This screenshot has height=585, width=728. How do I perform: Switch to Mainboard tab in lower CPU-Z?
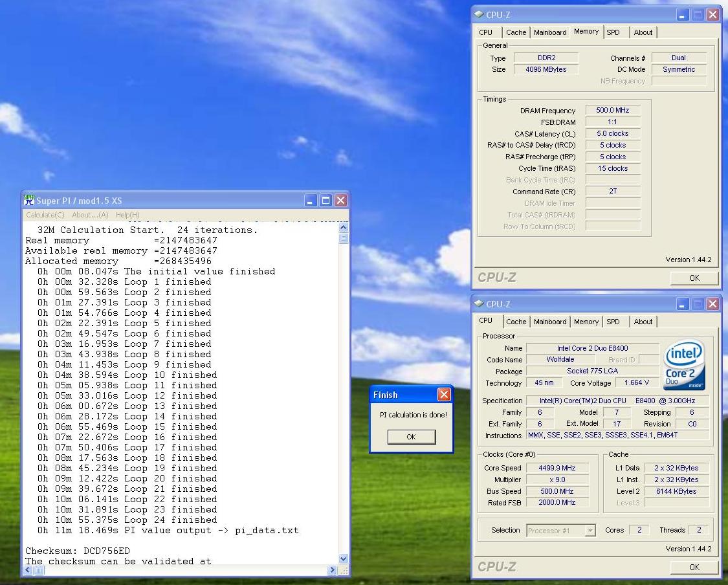click(550, 322)
